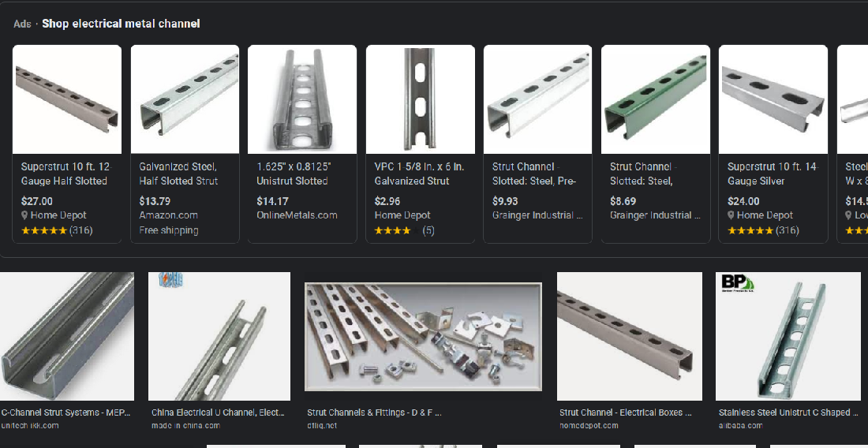
Task: Click Strut Channels & Fittings image result
Action: [x=423, y=336]
